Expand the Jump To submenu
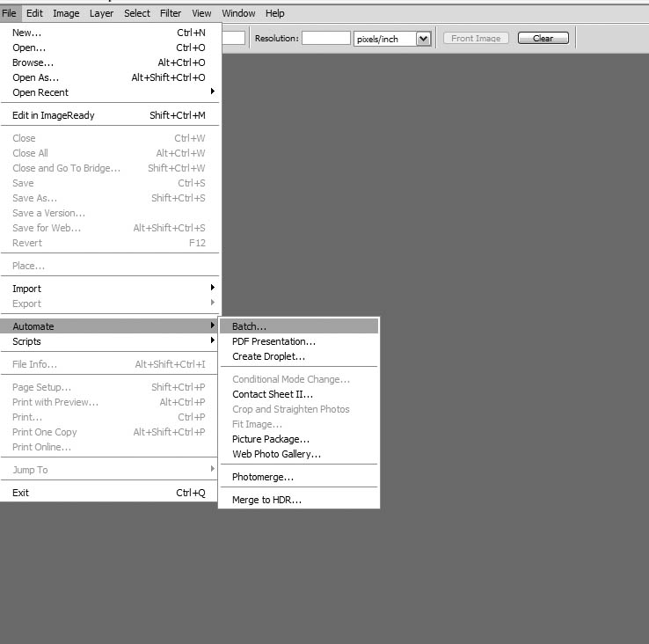Image resolution: width=649 pixels, height=644 pixels. 109,470
